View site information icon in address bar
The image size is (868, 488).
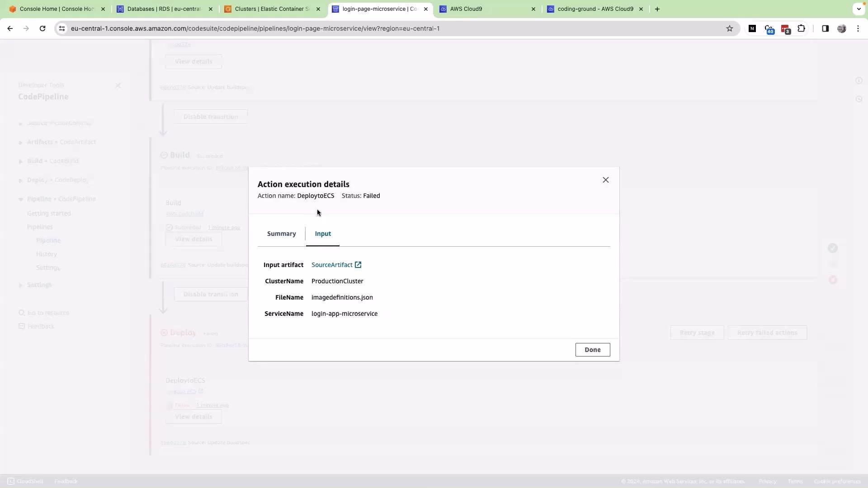click(62, 28)
